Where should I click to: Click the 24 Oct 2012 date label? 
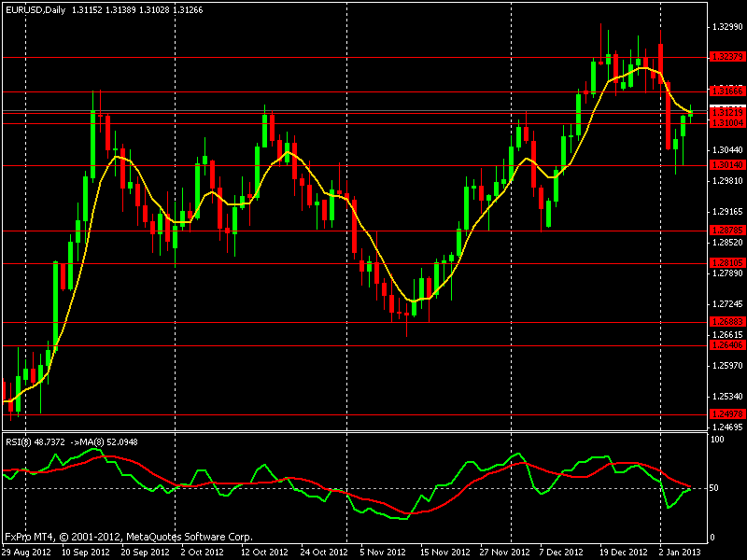[324, 553]
